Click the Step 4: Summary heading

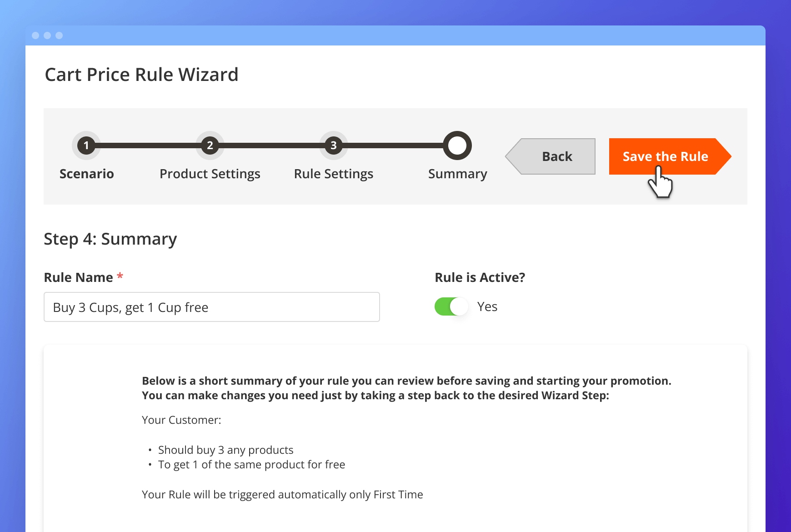click(110, 239)
